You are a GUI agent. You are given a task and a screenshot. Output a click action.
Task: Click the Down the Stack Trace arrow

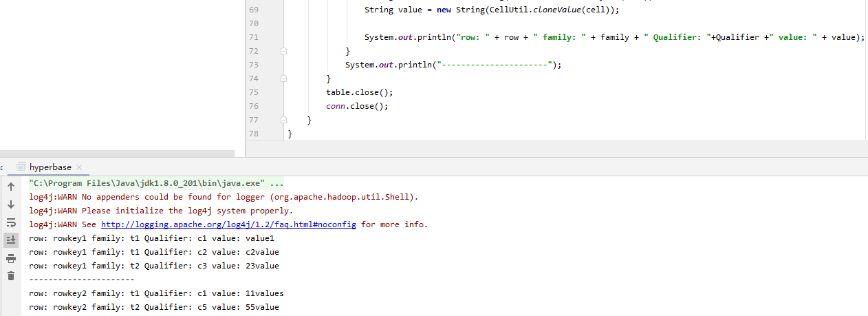11,204
